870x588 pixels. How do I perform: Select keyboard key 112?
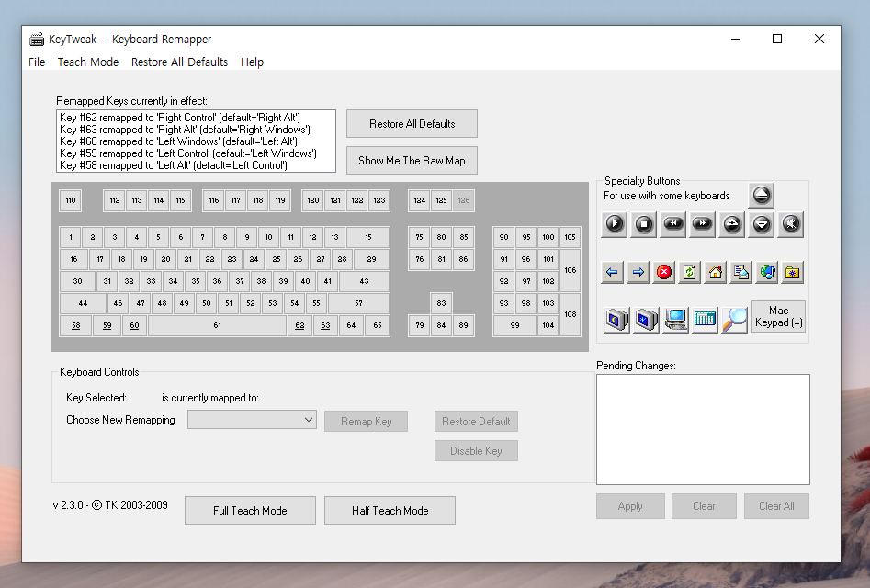tap(114, 200)
